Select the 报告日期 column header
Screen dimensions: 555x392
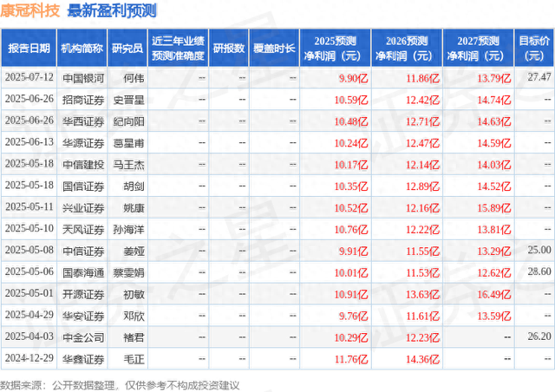click(29, 48)
